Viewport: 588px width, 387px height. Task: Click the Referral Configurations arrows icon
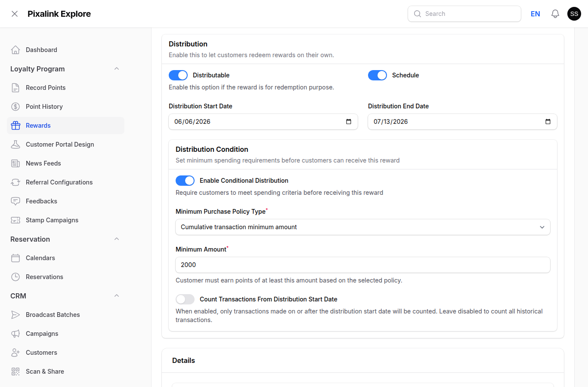[15, 182]
